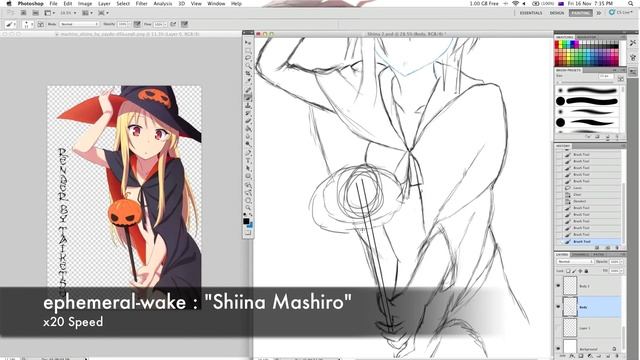Viewport: 640px width, 360px height.
Task: Toggle lock image pixels
Action: (x=574, y=271)
